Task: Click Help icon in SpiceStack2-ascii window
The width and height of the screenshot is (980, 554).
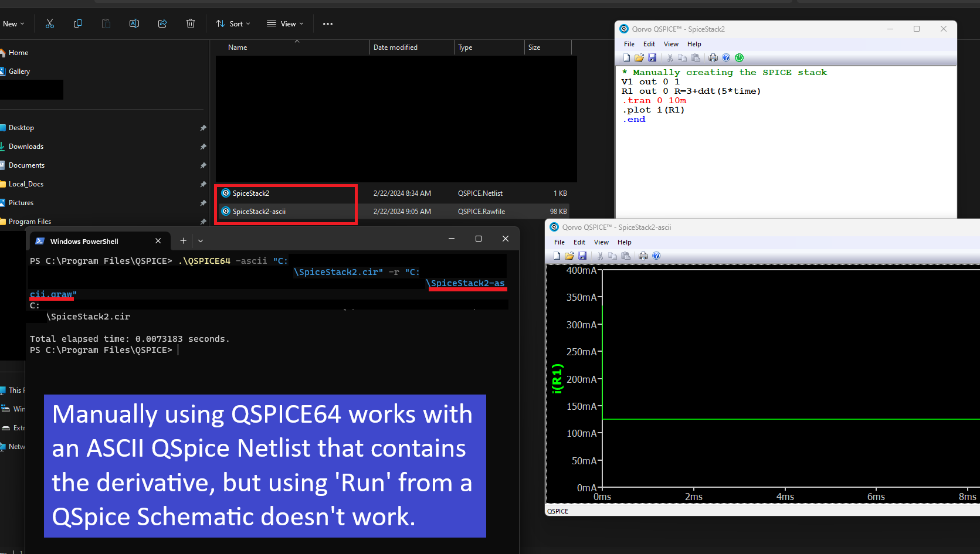Action: pyautogui.click(x=656, y=256)
